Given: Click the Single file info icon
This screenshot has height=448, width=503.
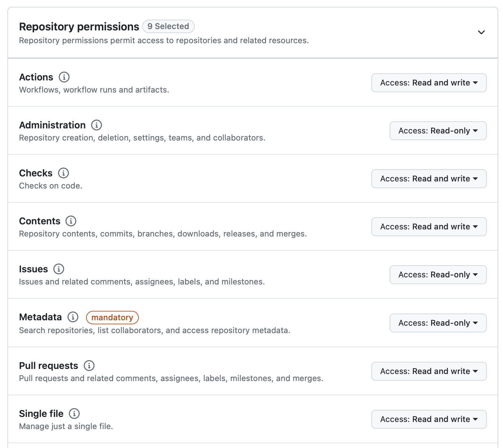Looking at the screenshot, I should [74, 414].
